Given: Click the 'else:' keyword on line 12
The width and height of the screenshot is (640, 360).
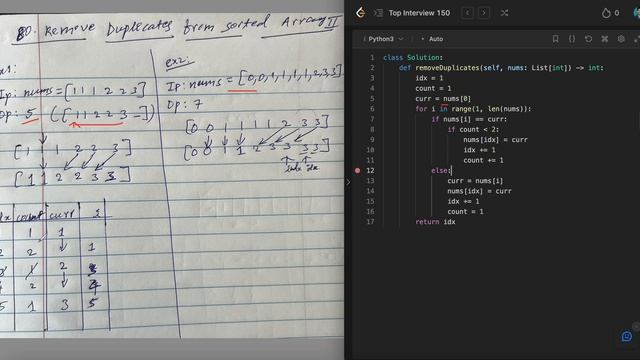Looking at the screenshot, I should (441, 171).
